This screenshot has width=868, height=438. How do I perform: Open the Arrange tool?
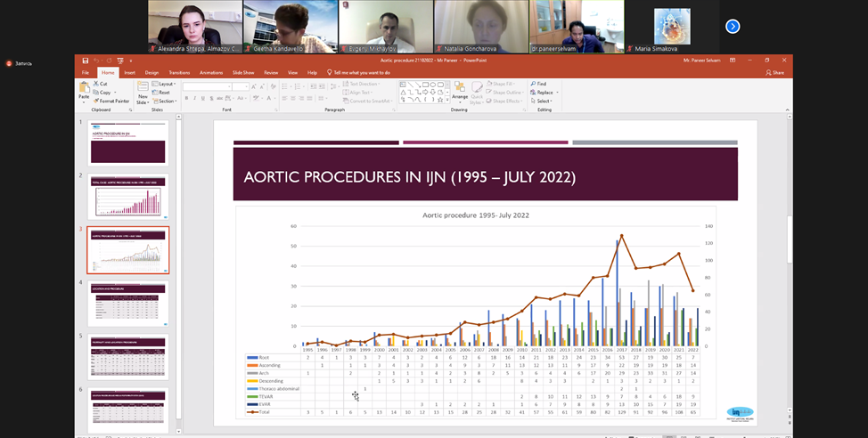click(460, 90)
